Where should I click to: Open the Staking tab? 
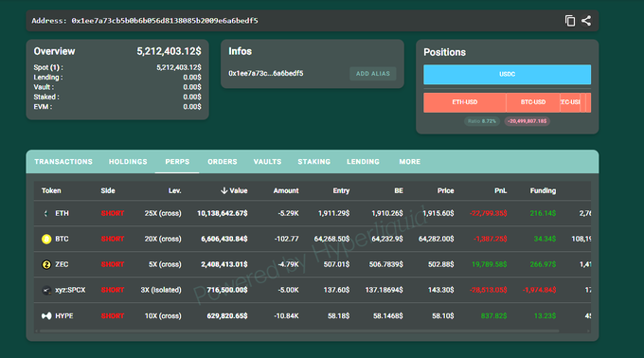pos(313,162)
